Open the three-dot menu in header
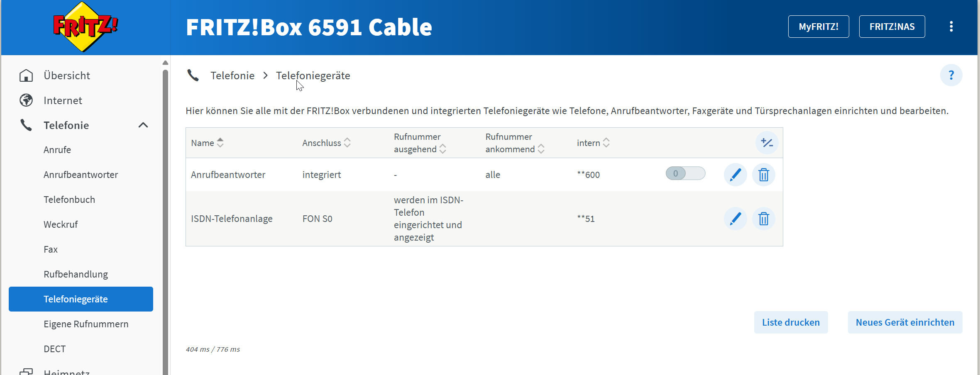This screenshot has height=375, width=980. [x=951, y=27]
